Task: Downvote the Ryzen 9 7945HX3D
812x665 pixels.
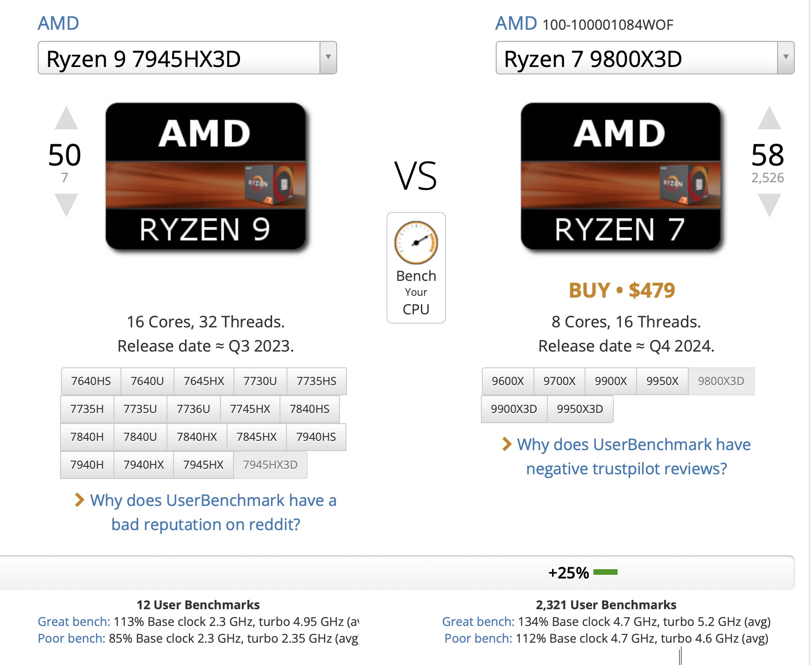Action: coord(66,205)
